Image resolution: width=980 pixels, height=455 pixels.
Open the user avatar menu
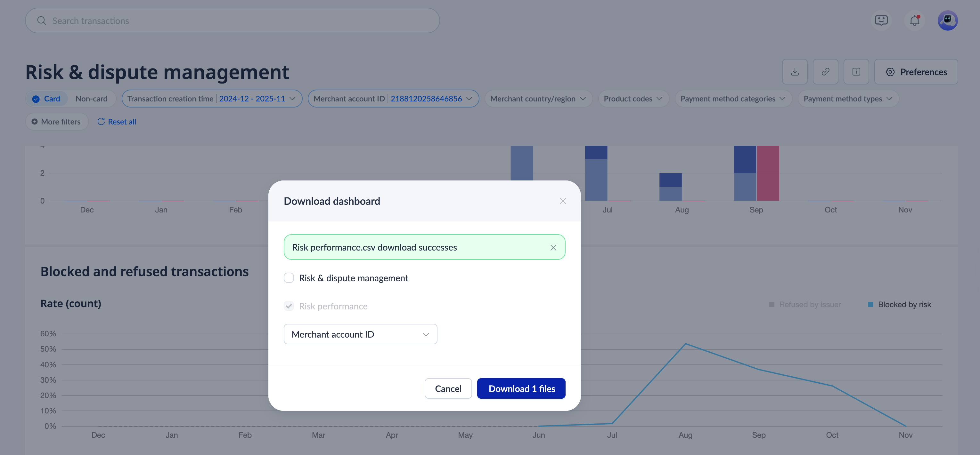[947, 20]
